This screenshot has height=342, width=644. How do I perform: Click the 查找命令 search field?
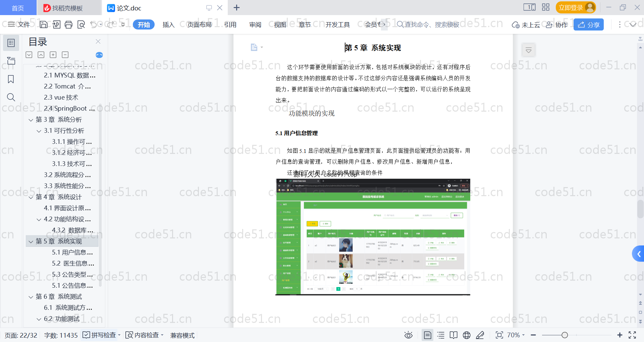click(x=428, y=24)
